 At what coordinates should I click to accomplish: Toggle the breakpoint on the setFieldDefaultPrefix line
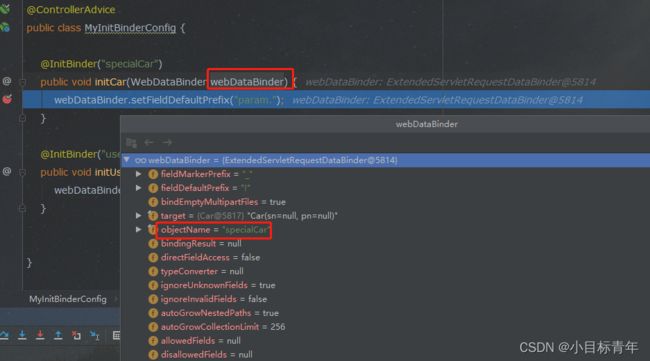(7, 99)
